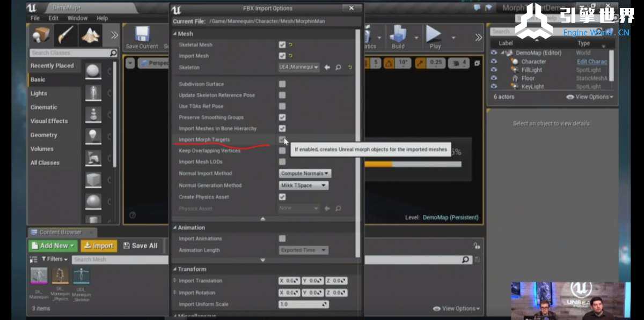Pick the Character mannequin icon in Basic list
This screenshot has width=644, height=320.
(x=93, y=93)
